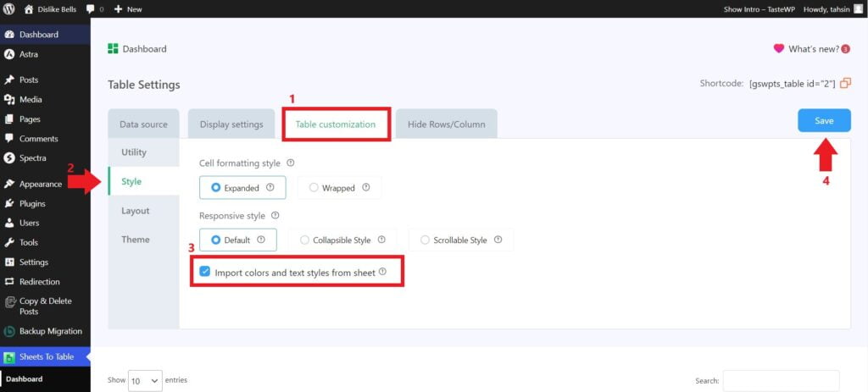Click the shortcode text [gswpts_table id="2"]
Viewport: 868px width, 392px height.
(793, 84)
